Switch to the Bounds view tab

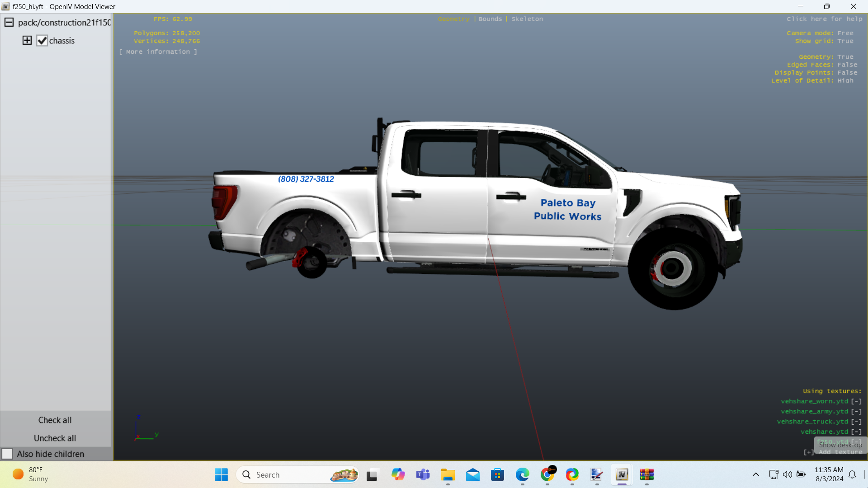pos(490,19)
